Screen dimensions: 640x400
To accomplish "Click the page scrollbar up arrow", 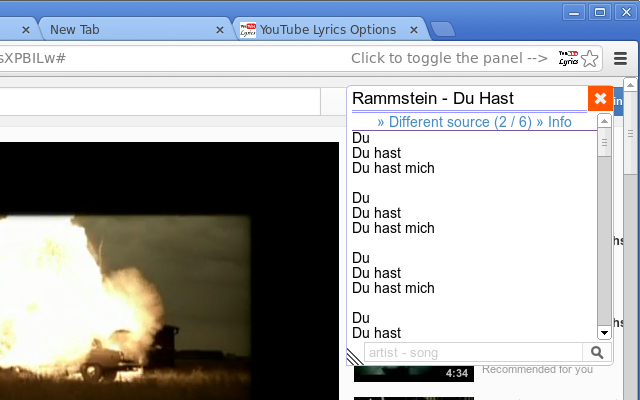I will (x=630, y=85).
